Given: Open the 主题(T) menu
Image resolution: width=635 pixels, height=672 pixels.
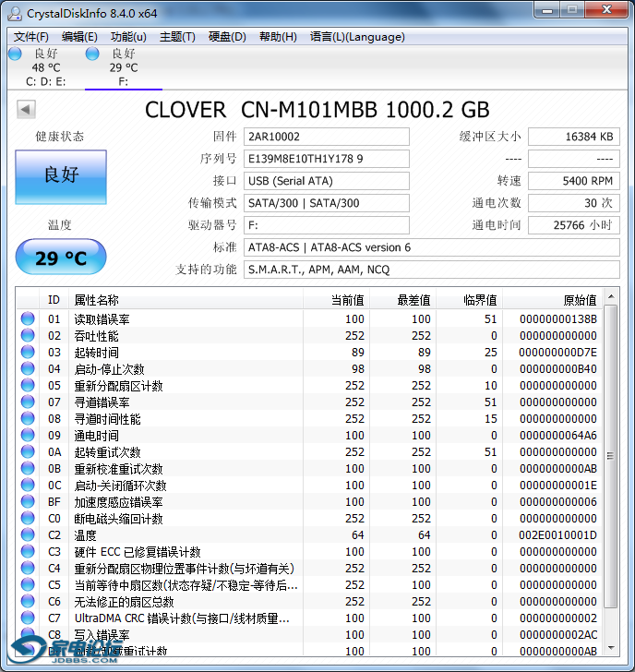Looking at the screenshot, I should click(177, 37).
